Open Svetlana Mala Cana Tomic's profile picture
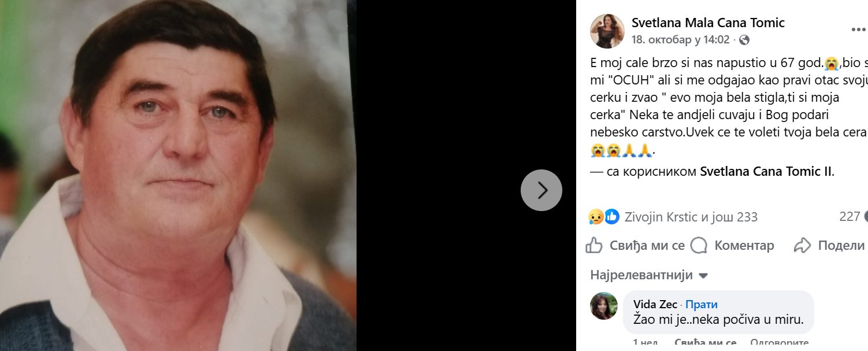This screenshot has height=351, width=868. (607, 31)
